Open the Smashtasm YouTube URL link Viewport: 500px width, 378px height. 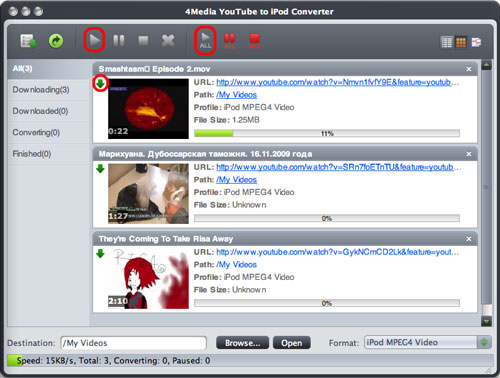pos(337,82)
